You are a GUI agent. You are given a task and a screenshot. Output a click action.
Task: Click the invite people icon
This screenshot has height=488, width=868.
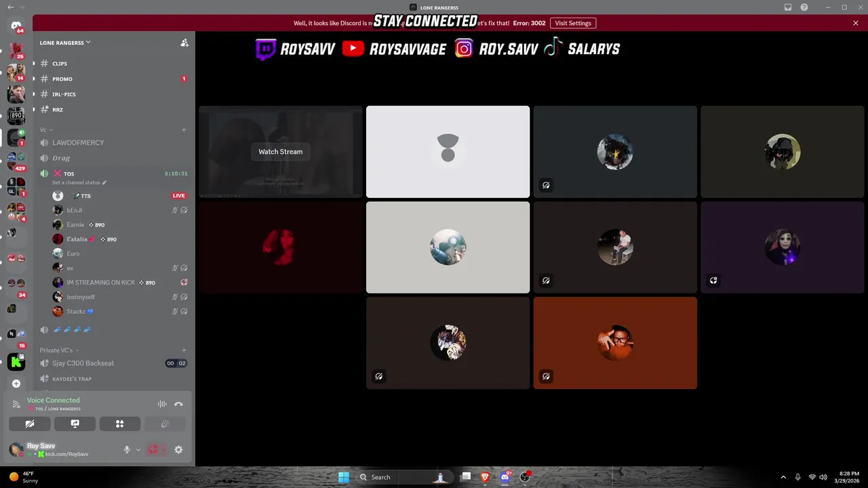[184, 43]
